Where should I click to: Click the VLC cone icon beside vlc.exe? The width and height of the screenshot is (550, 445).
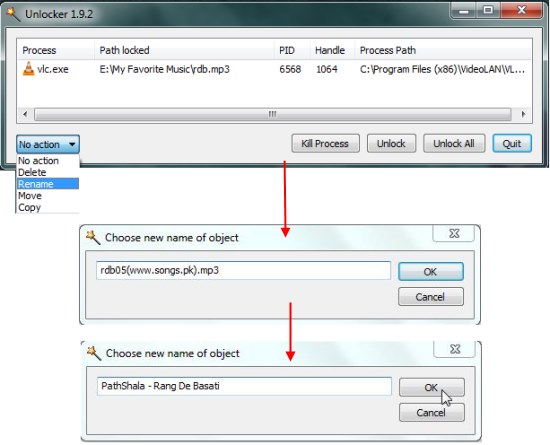tap(28, 68)
